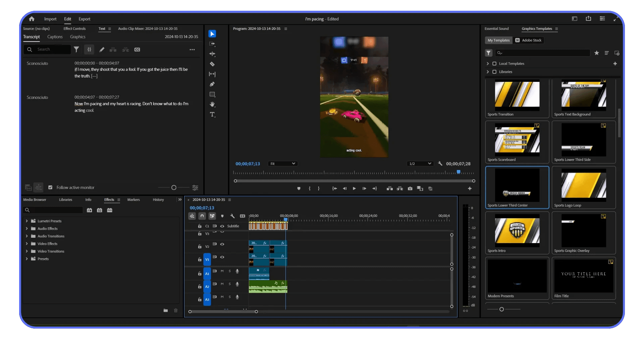Image resolution: width=644 pixels, height=340 pixels.
Task: Mute the A2 audio track
Action: point(222,284)
